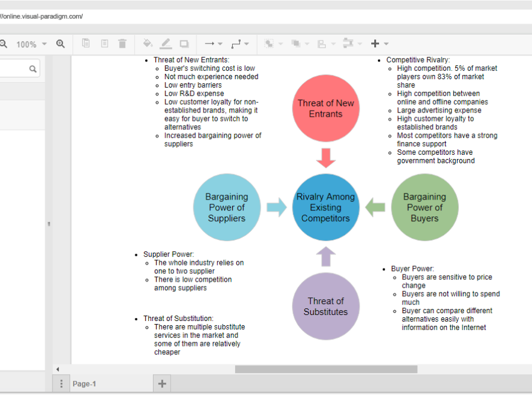The height and width of the screenshot is (399, 532).
Task: Switch to the Page-1 tab
Action: 85,383
